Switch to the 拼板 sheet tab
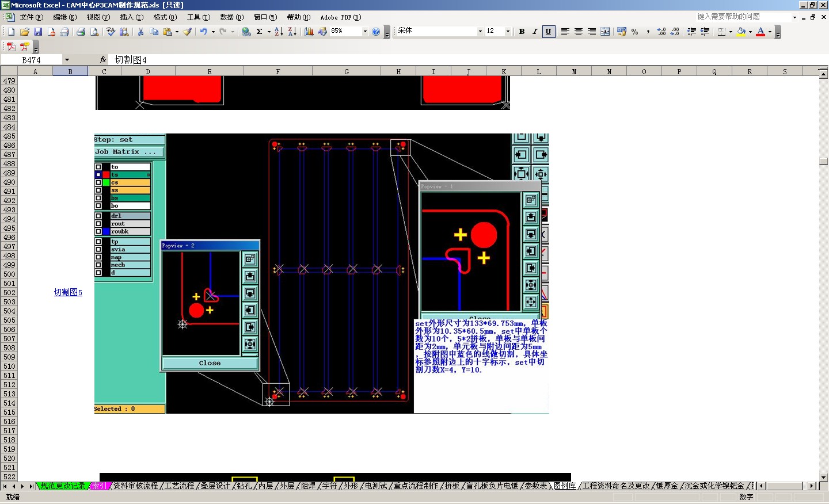 pos(452,486)
